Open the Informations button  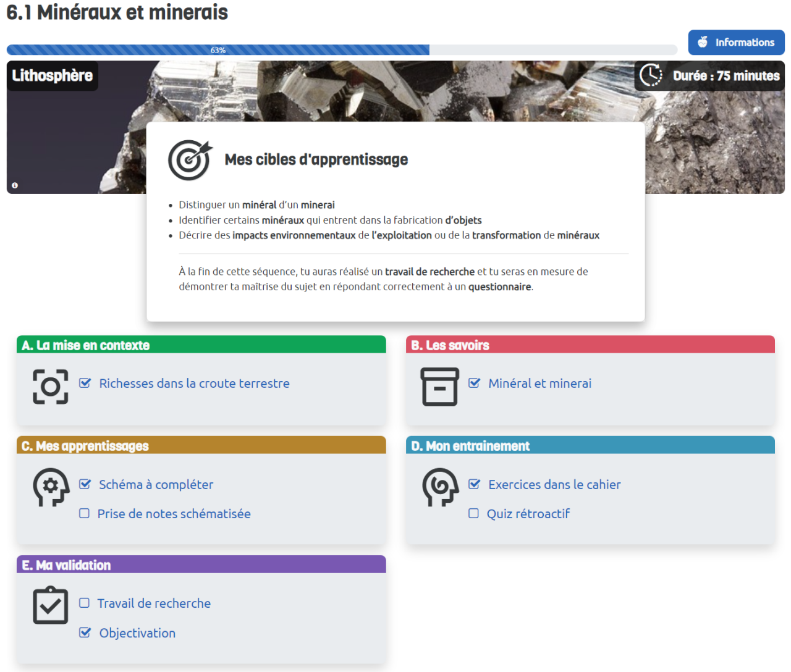click(736, 43)
